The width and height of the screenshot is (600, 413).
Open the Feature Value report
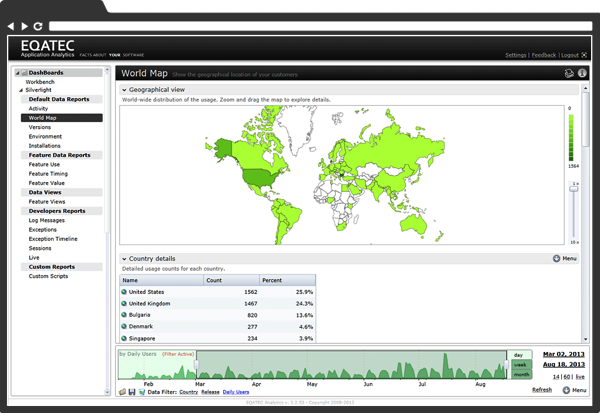click(x=47, y=183)
